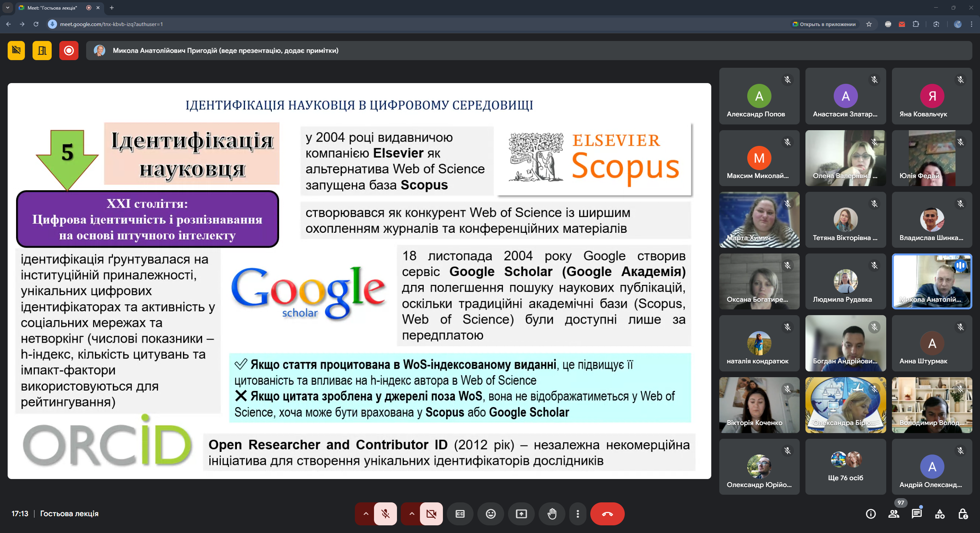Select Тетяна Вікторівна participant tile
This screenshot has width=980, height=533.
(x=846, y=220)
